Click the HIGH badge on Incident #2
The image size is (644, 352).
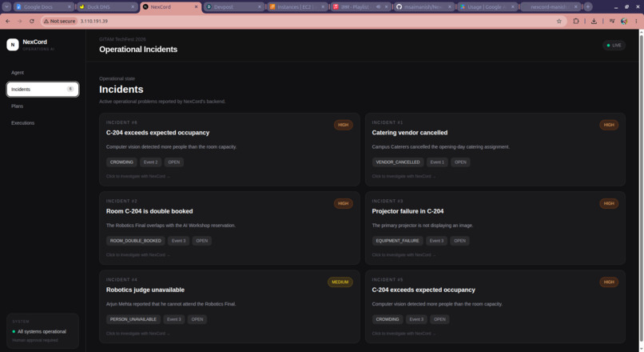(x=344, y=203)
